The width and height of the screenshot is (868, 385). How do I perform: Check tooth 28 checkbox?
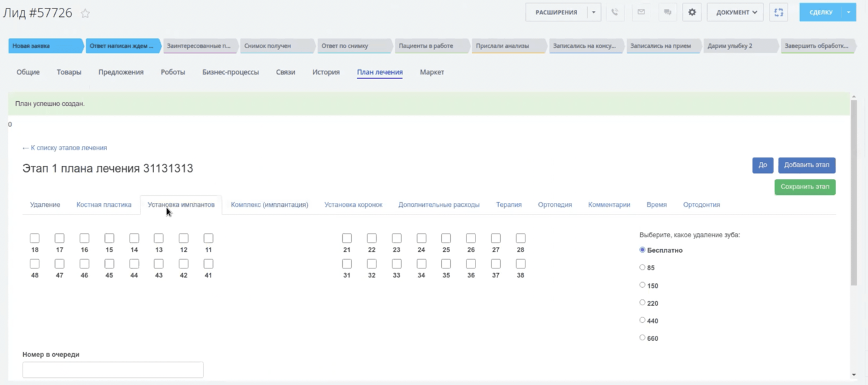[521, 239]
